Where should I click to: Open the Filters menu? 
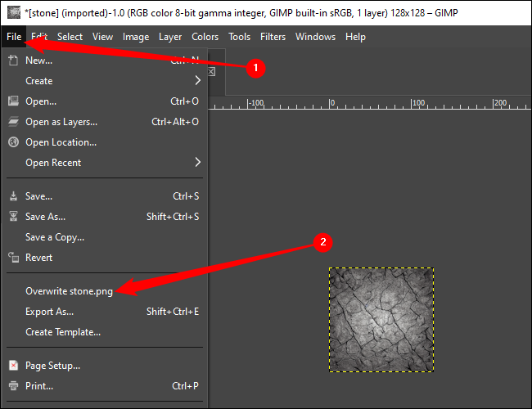coord(273,37)
